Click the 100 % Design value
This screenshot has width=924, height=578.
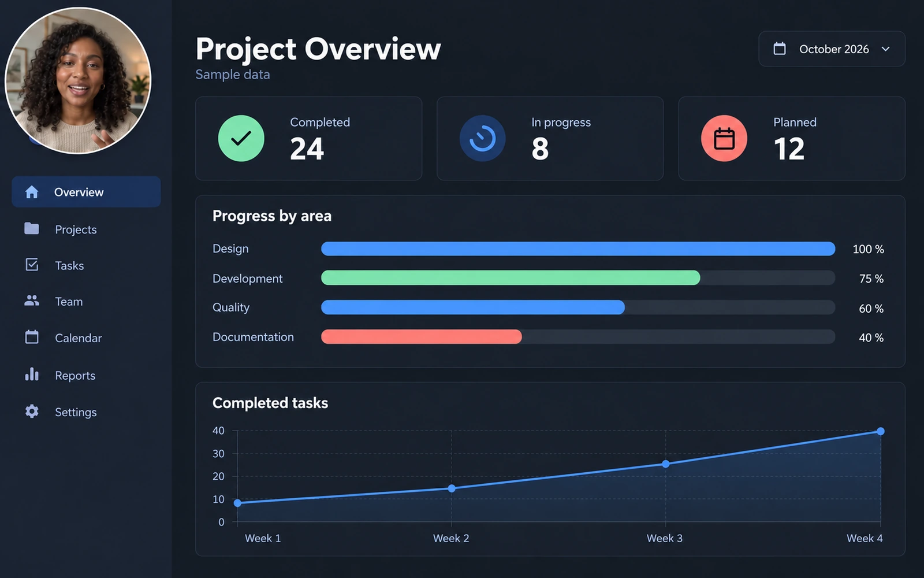coord(868,249)
